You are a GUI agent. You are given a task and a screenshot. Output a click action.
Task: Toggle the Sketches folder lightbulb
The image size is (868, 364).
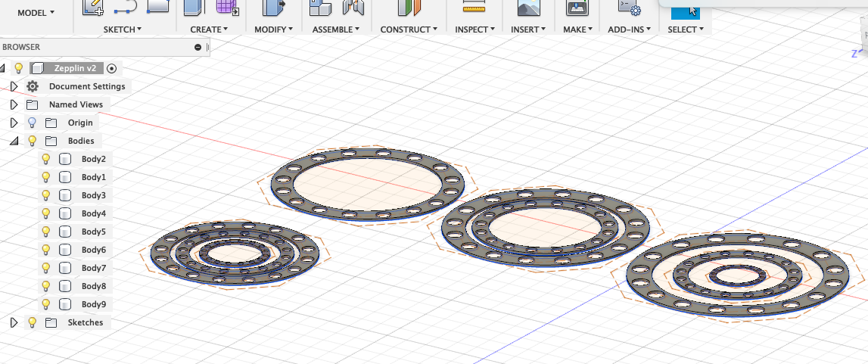(32, 322)
